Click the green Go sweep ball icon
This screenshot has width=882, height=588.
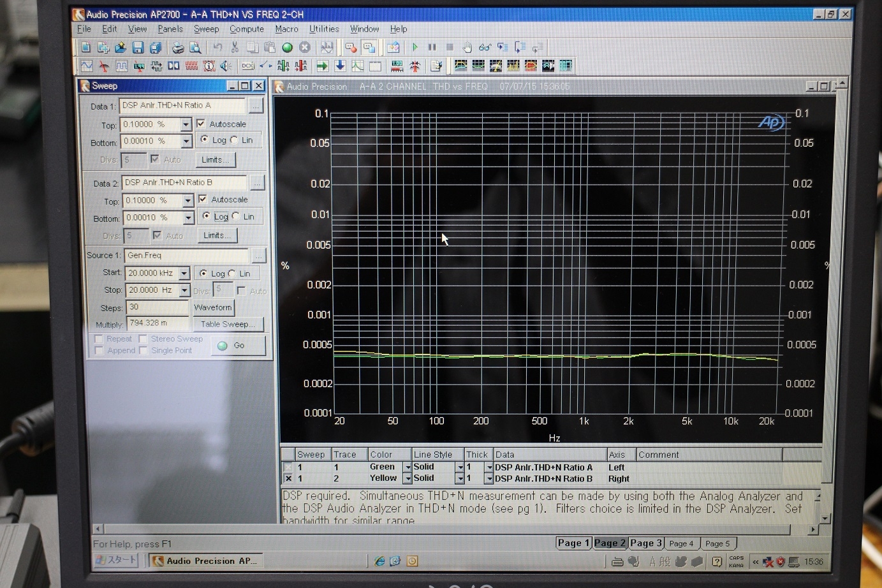coord(287,47)
